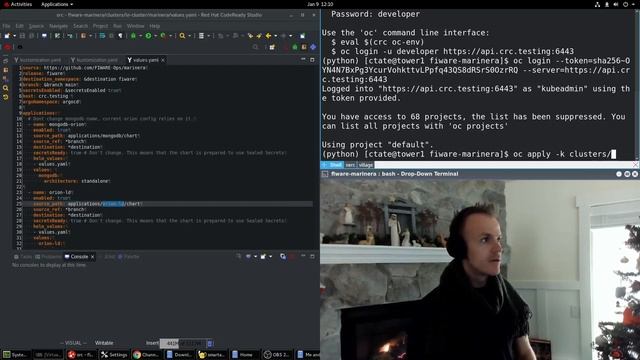Open the Home folder taskbar entry
The height and width of the screenshot is (360, 640).
coord(244,355)
